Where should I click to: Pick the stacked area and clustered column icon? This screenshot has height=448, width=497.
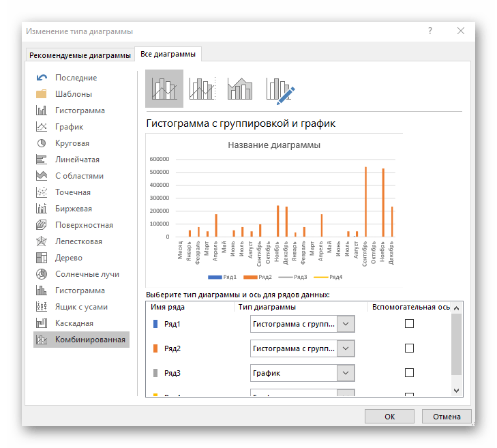pos(240,89)
